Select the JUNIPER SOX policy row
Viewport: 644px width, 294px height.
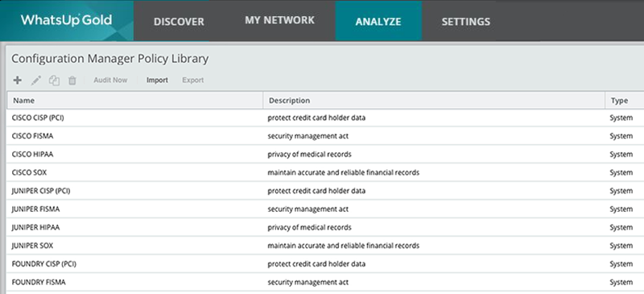tap(325, 246)
